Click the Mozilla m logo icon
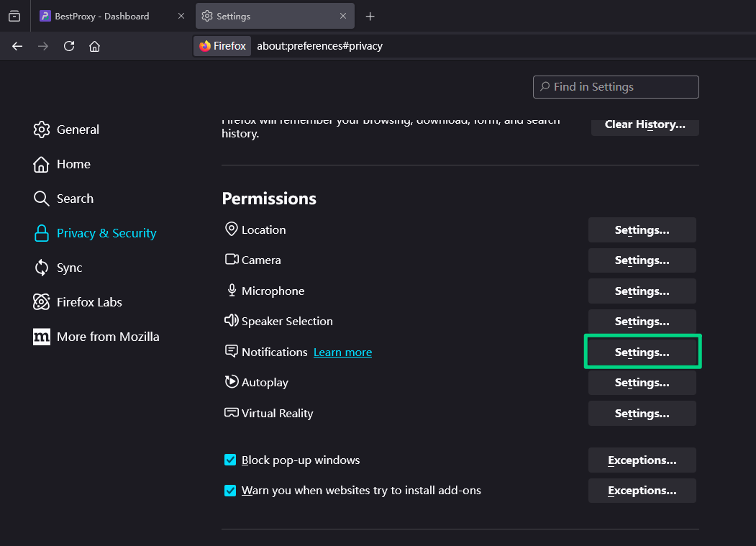The height and width of the screenshot is (546, 756). (42, 337)
